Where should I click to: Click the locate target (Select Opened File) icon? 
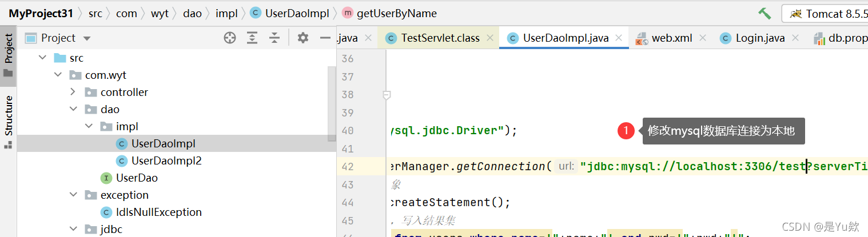click(230, 38)
